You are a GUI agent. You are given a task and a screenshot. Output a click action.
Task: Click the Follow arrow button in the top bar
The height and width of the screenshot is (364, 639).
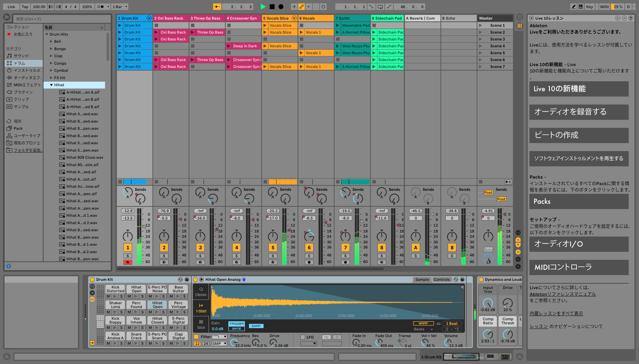pyautogui.click(x=217, y=7)
